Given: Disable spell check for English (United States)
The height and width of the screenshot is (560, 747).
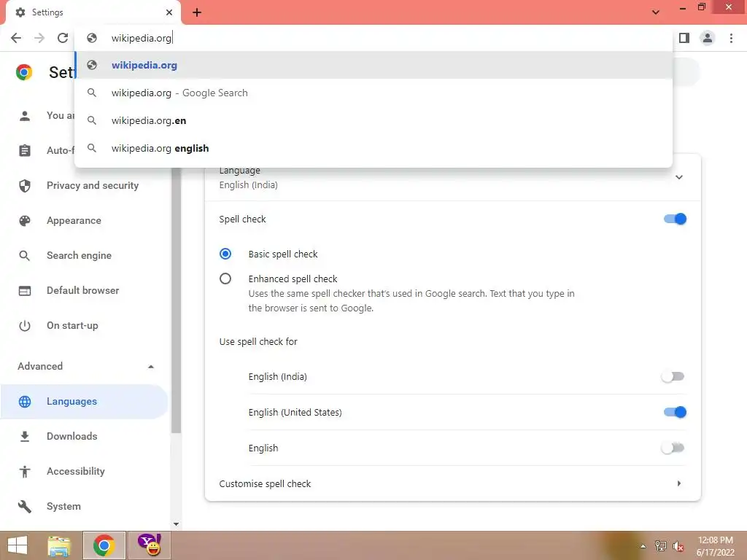Looking at the screenshot, I should click(x=675, y=413).
